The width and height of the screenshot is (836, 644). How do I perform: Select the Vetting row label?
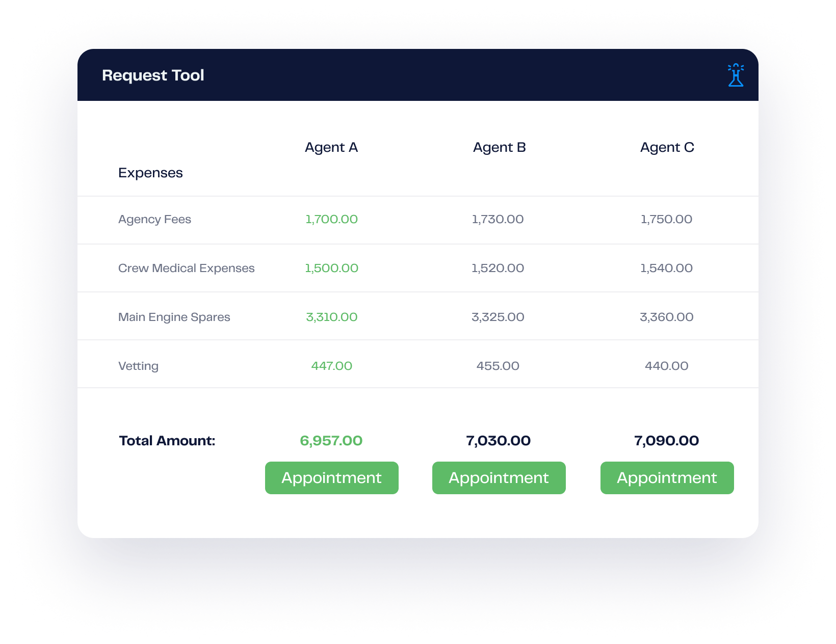click(138, 366)
